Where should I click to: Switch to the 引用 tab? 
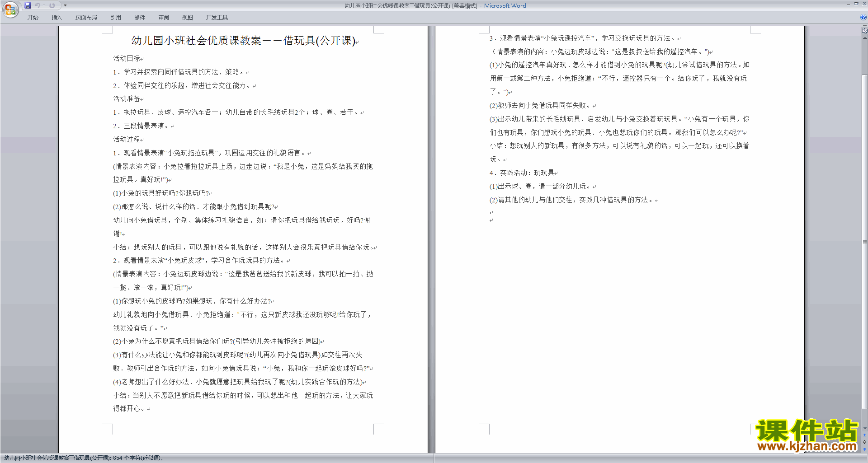coord(115,18)
